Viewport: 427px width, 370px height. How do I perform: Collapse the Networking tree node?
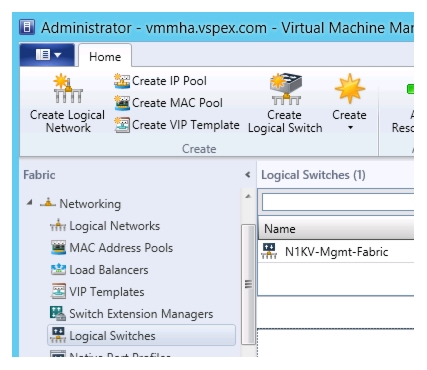30,202
